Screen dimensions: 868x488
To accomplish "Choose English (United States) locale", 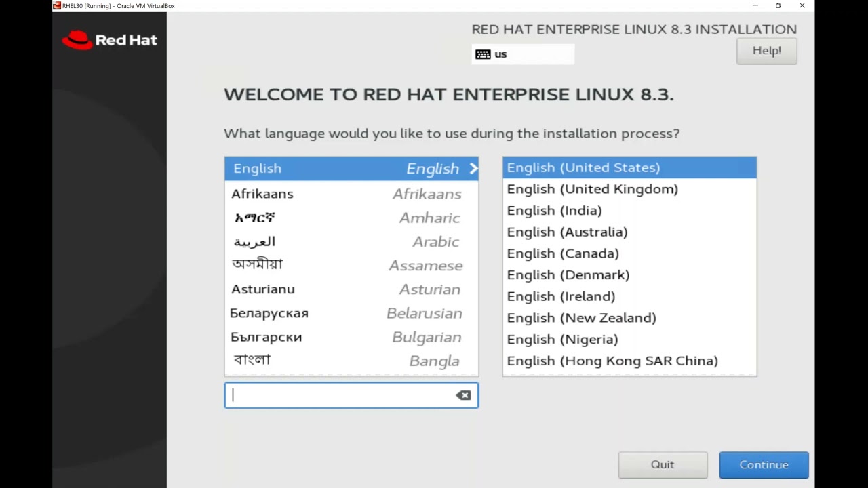I will [x=629, y=167].
